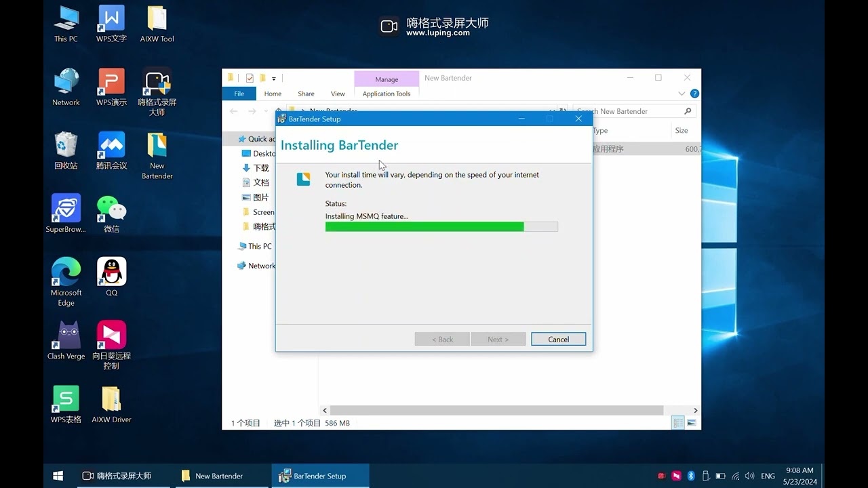868x488 pixels.
Task: Launch the 嗨格式录屏大师 desktop shortcut
Action: (157, 91)
